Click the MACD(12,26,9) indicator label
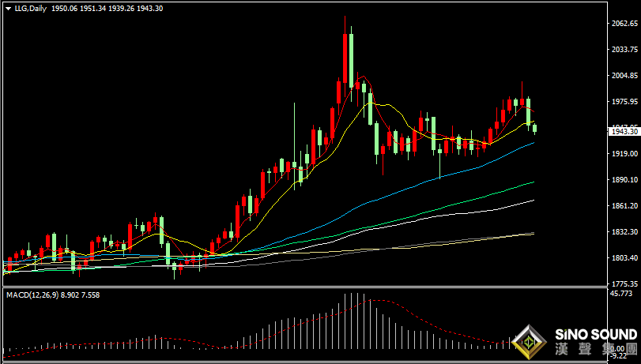The width and height of the screenshot is (641, 364). (32, 295)
